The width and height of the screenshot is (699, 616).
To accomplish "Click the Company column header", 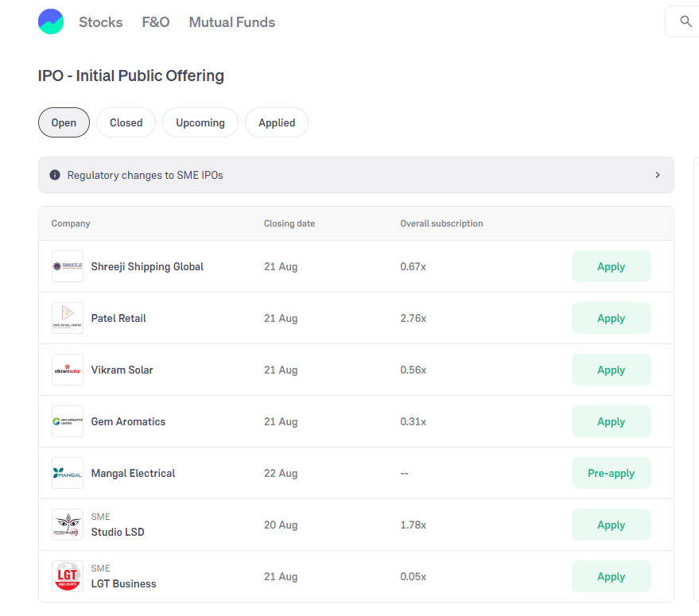I will pos(71,223).
